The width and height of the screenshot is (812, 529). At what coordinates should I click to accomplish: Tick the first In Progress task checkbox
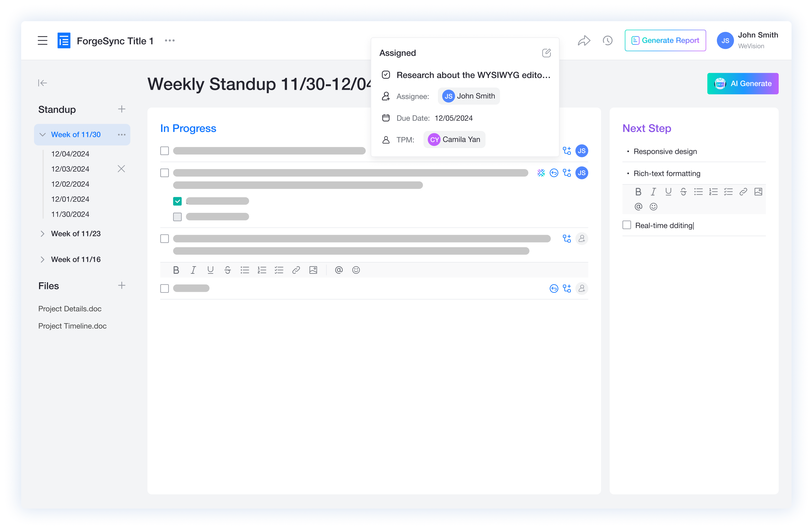click(x=164, y=151)
